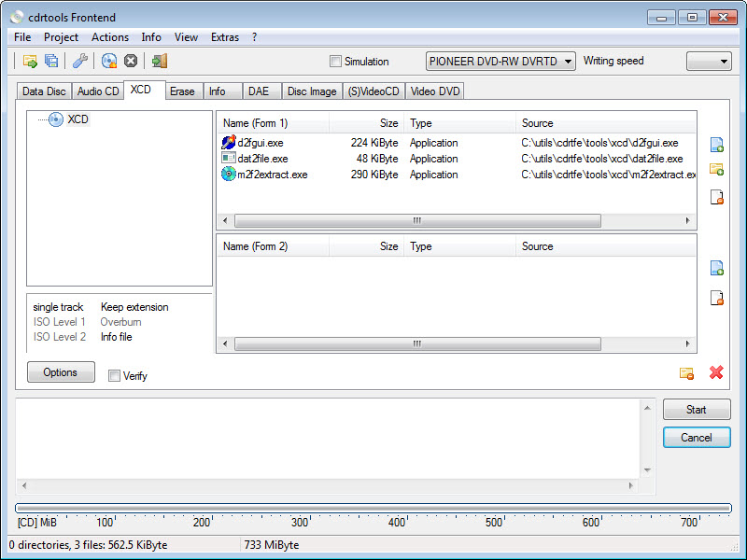The width and height of the screenshot is (747, 560).
Task: Select d2fgui.exe in the file list
Action: pos(261,143)
